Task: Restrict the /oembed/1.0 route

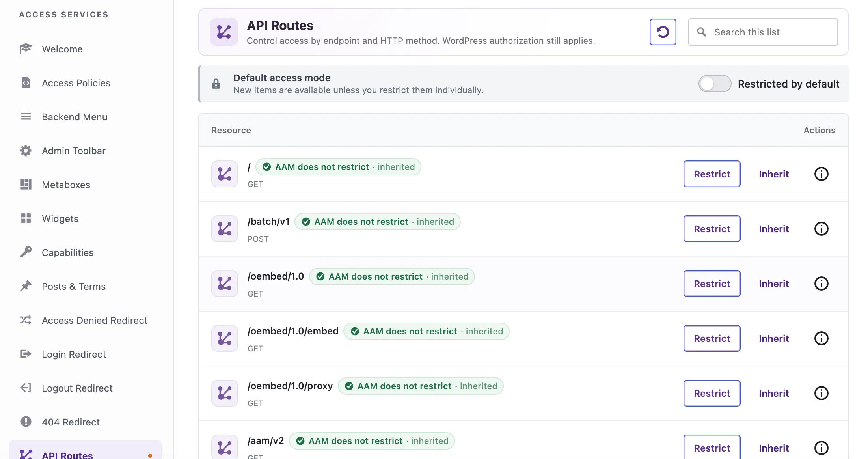Action: pyautogui.click(x=712, y=284)
